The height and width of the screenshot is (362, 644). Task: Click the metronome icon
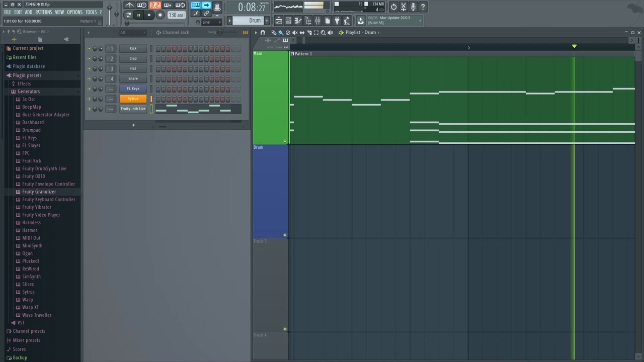(129, 6)
